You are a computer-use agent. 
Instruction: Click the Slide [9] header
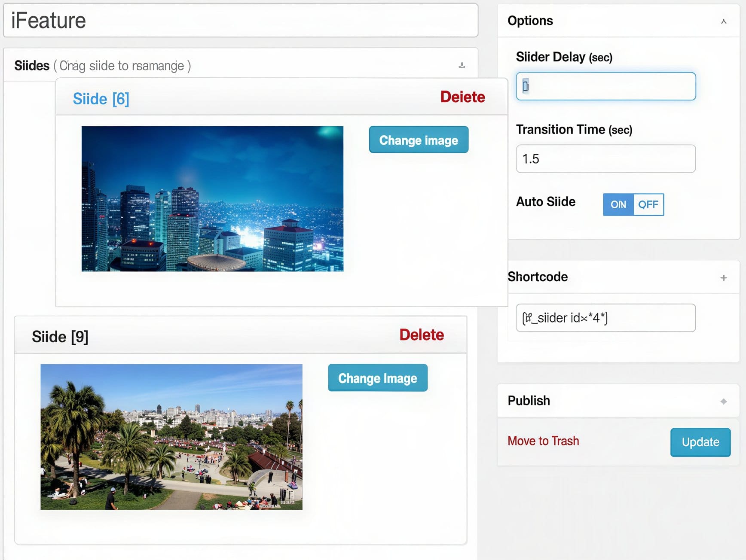[60, 337]
